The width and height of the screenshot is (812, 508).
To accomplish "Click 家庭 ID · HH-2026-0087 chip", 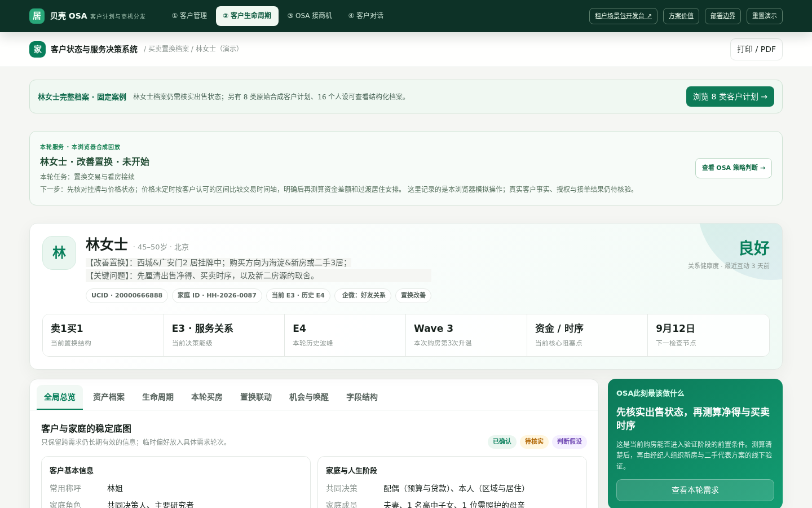I will [217, 295].
